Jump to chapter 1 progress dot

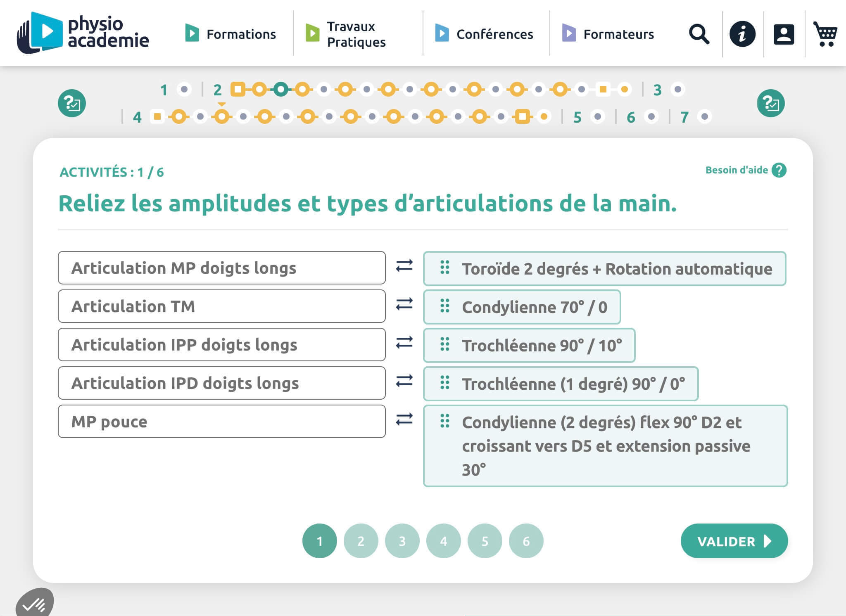[184, 89]
